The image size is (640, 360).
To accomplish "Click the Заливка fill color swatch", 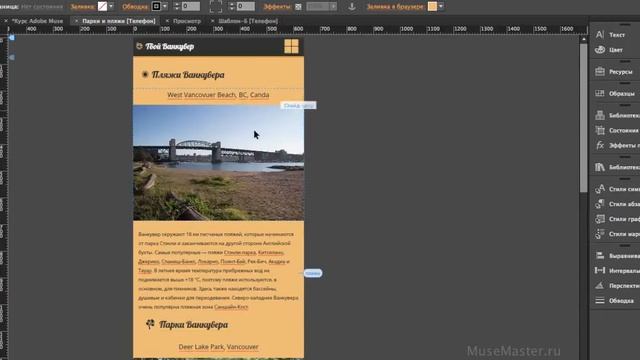I will 102,7.
